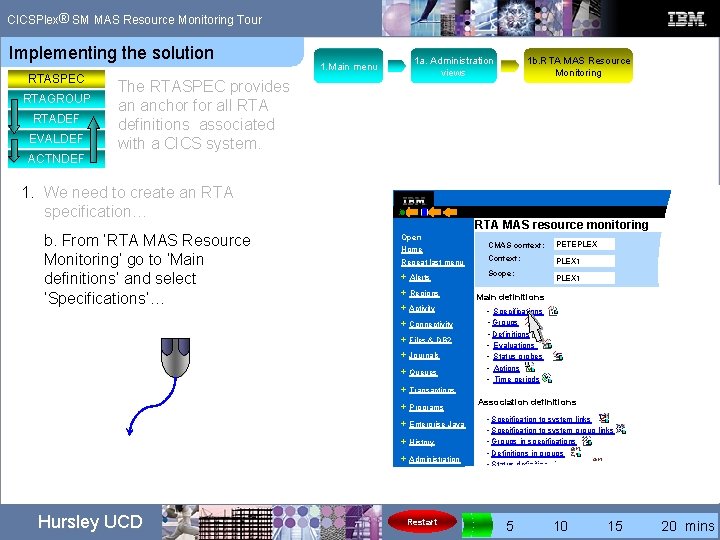
Task: Open the Time periods link
Action: click(x=517, y=379)
